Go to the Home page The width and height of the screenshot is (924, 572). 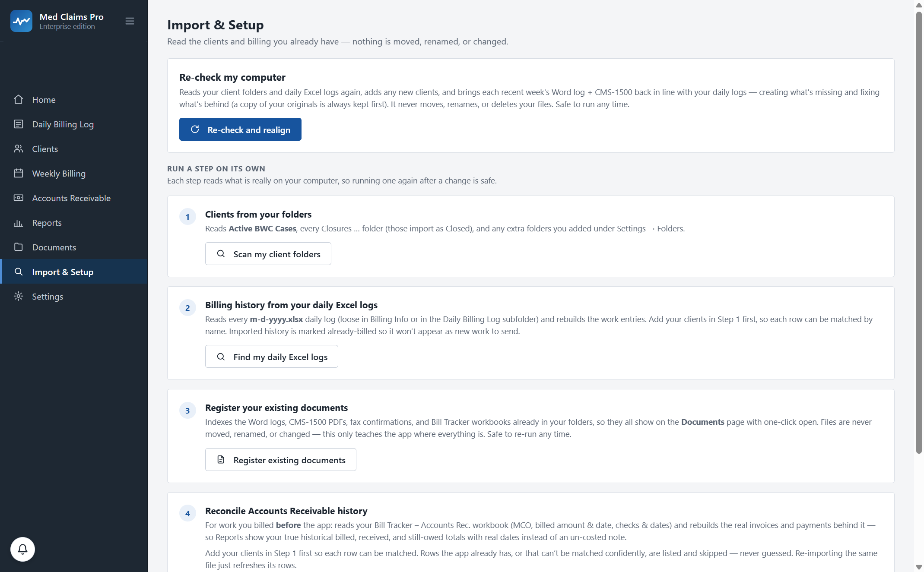pos(74,100)
